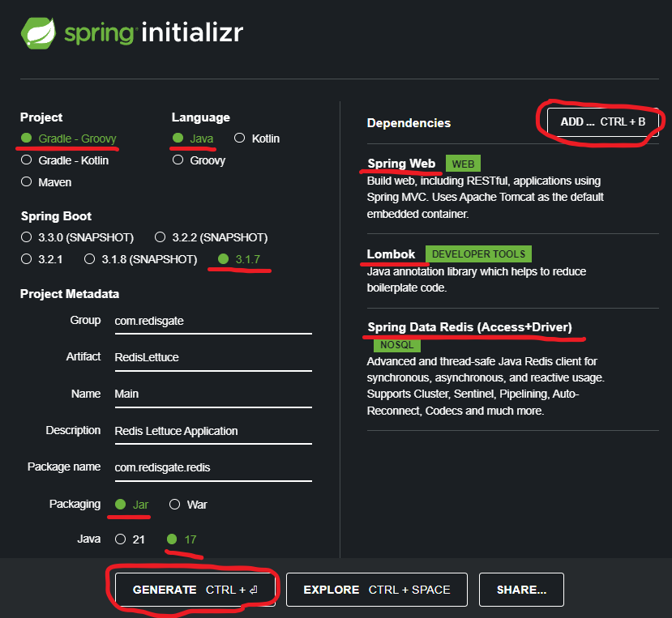
Task: Edit the Artifact field RedisLettuce
Action: pos(212,357)
